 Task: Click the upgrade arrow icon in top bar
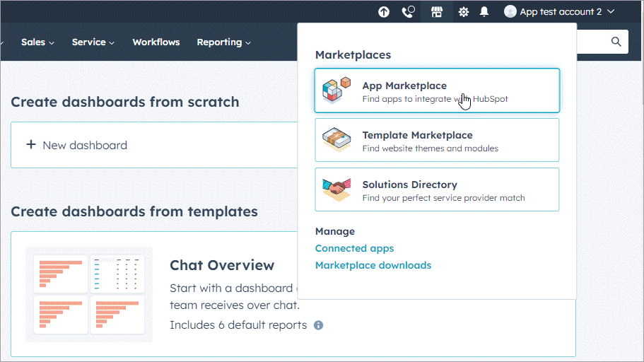point(384,12)
